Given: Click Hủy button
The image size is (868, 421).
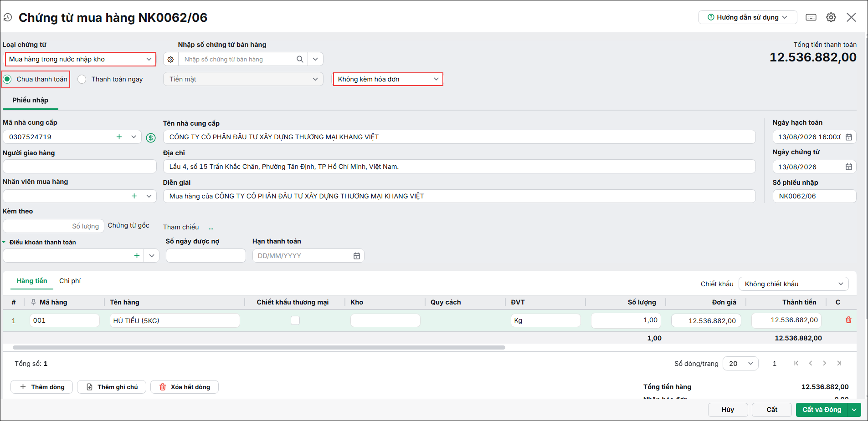Looking at the screenshot, I should point(728,410).
